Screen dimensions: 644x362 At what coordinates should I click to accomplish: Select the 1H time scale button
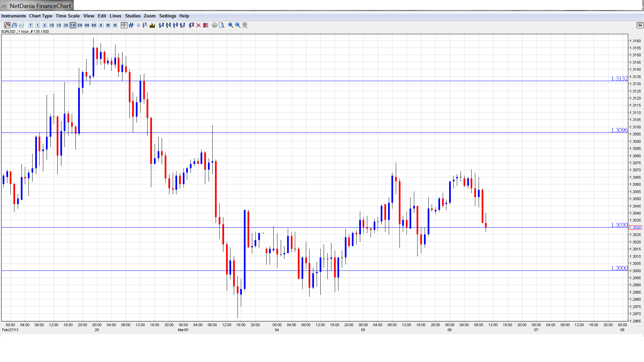pyautogui.click(x=73, y=25)
